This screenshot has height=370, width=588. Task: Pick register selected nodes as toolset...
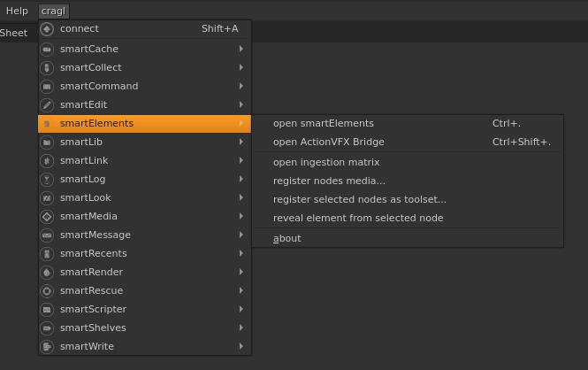pyautogui.click(x=409, y=199)
